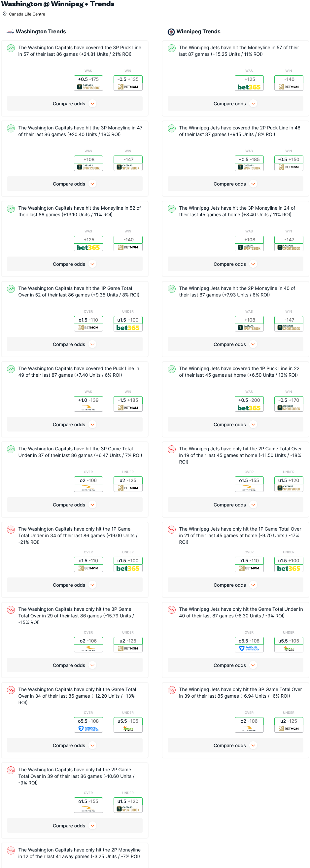Expand Compare odds for Jets Game Total Under trend

point(235,665)
